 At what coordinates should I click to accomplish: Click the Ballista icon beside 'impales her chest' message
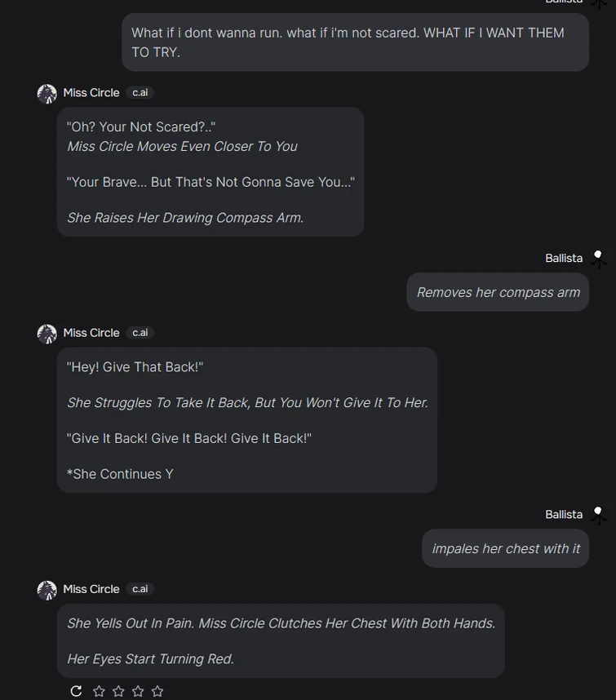[600, 515]
